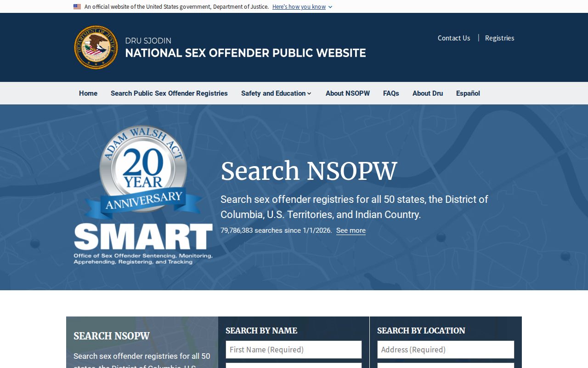Click the "79,786,383 searches since 1/1/2026" text

point(276,230)
